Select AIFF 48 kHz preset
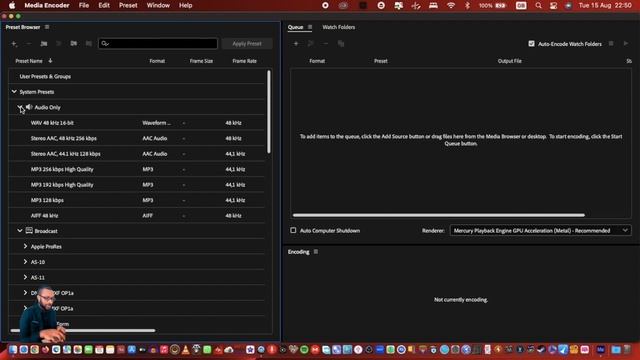Screen dimensions: 640x360 (x=137, y=216)
